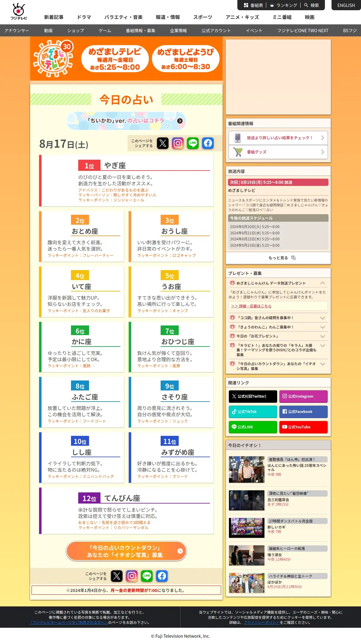Follow >> 詳細・応募はこちら link
The image size is (361, 644).
251,306
